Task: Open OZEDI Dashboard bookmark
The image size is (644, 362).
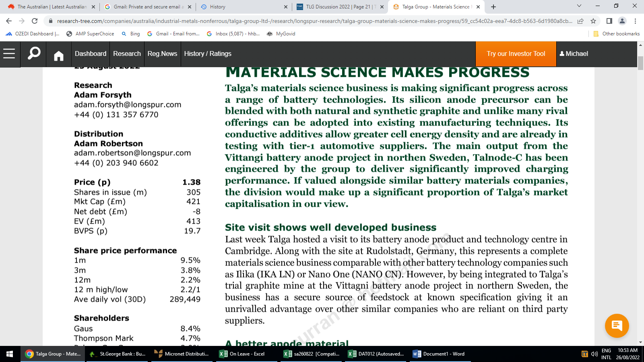Action: [33, 34]
